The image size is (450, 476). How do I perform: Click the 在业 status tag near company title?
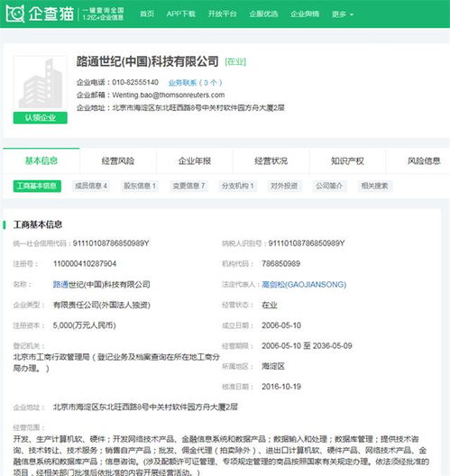point(235,62)
